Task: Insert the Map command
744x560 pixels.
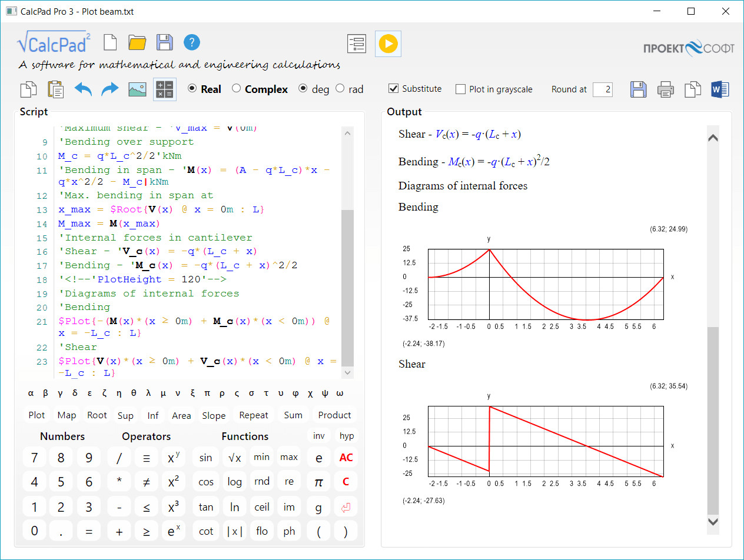Action: (x=67, y=415)
